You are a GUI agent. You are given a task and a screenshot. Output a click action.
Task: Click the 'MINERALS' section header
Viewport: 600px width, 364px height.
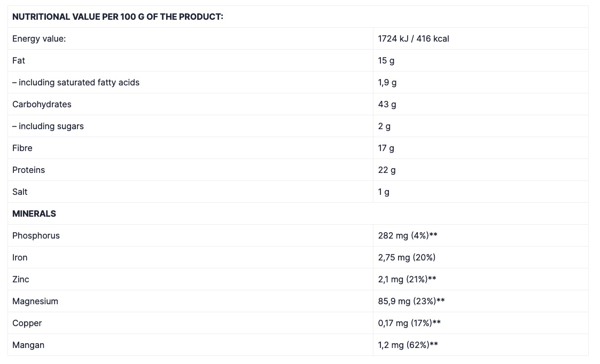click(34, 214)
